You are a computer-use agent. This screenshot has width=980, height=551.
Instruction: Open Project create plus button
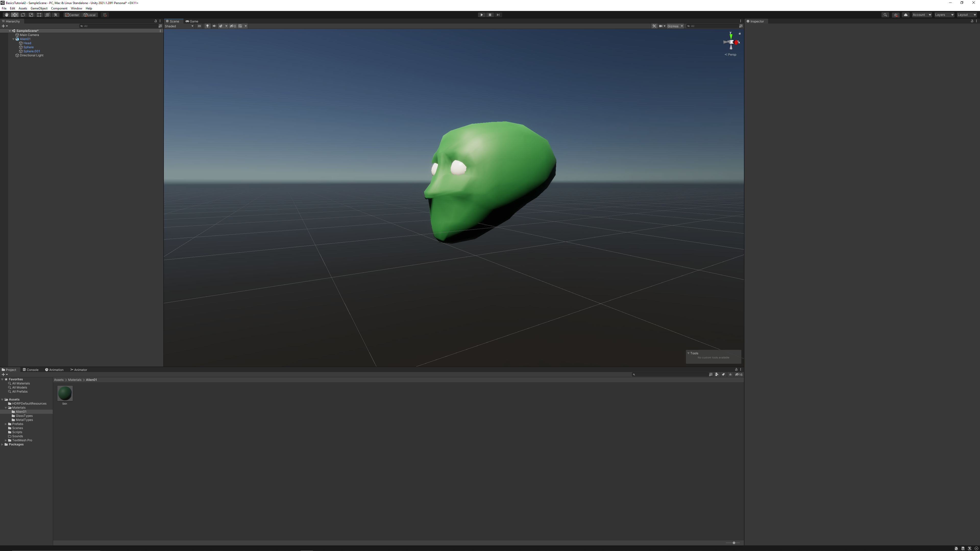click(5, 374)
